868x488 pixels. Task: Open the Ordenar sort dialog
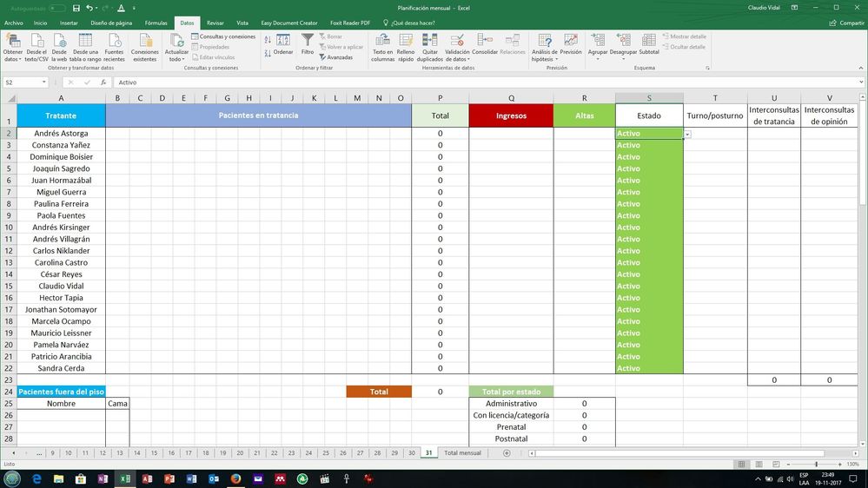click(283, 44)
